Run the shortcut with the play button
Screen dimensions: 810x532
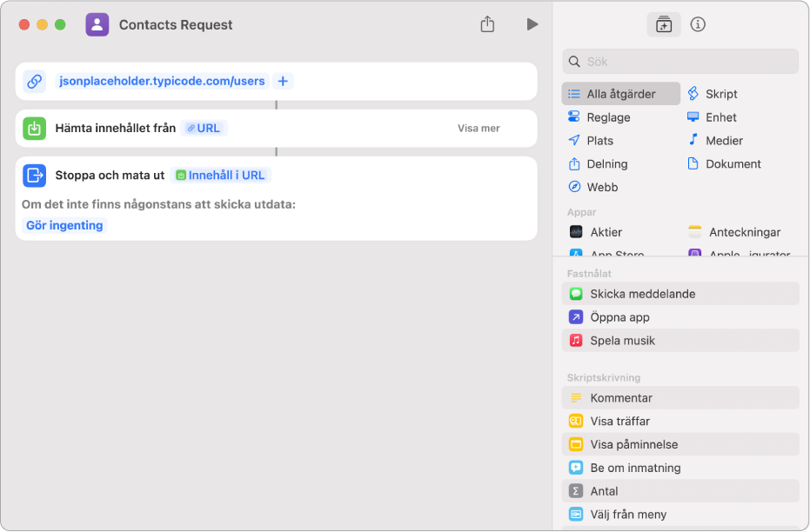point(532,24)
